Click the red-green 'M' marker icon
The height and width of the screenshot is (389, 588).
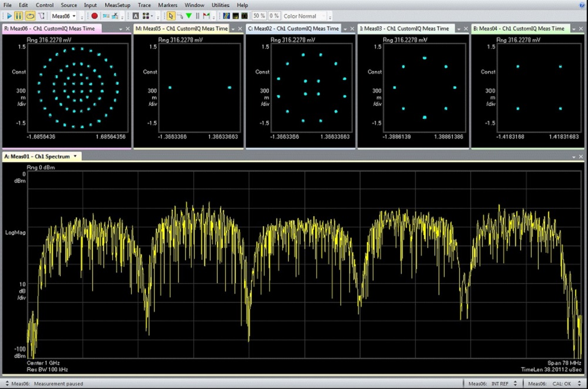coord(206,16)
